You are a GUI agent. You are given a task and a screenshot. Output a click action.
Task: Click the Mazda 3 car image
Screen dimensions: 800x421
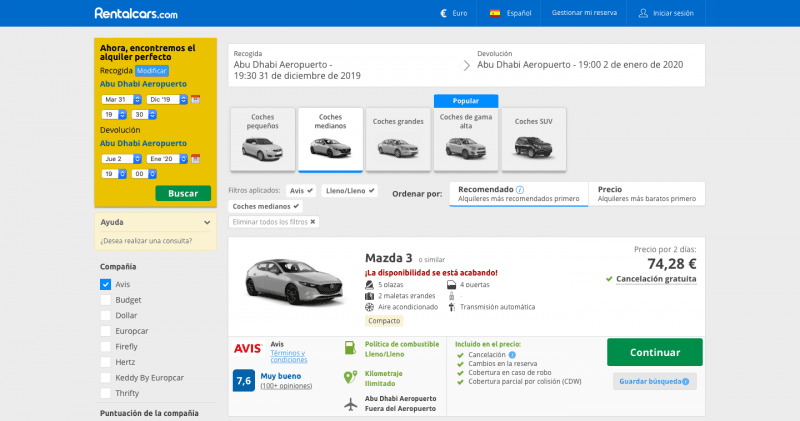coord(295,281)
